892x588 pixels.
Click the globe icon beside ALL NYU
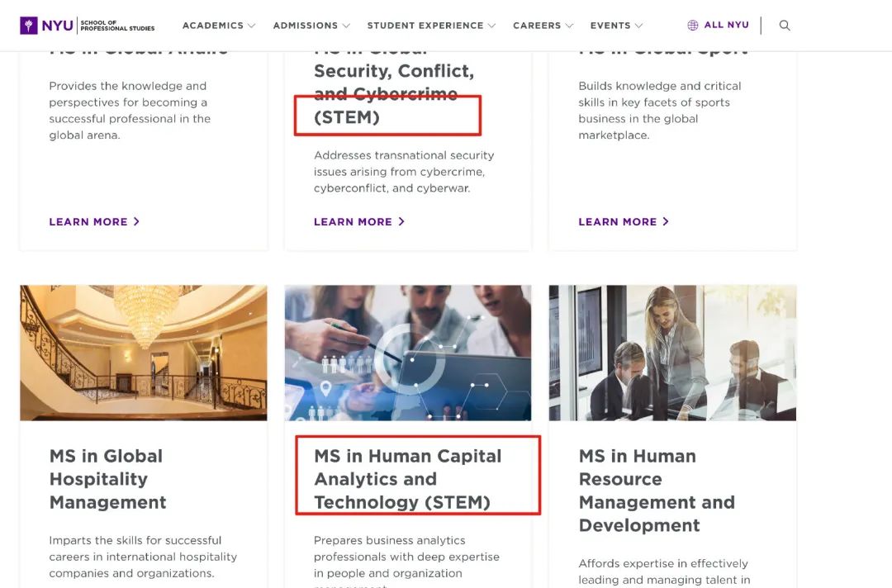691,24
